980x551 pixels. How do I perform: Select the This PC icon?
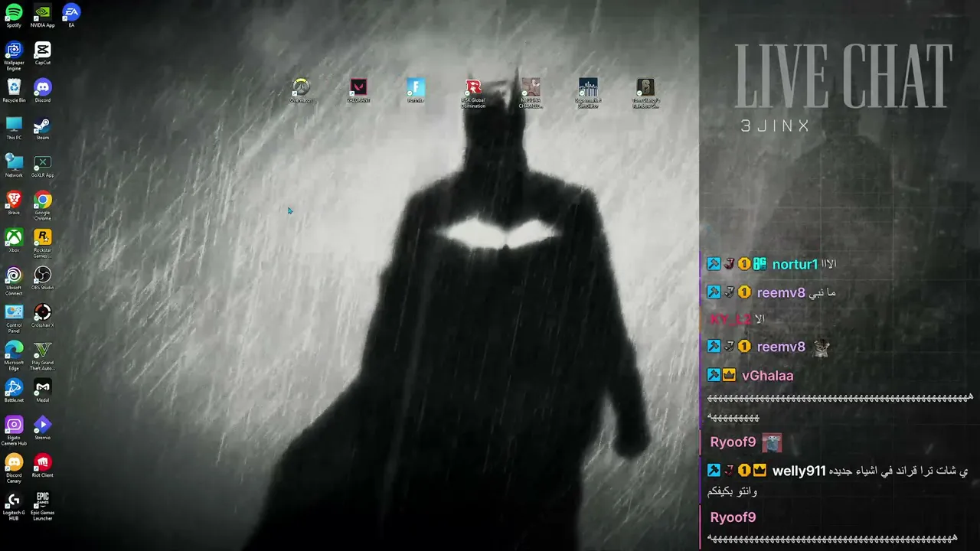click(x=14, y=129)
